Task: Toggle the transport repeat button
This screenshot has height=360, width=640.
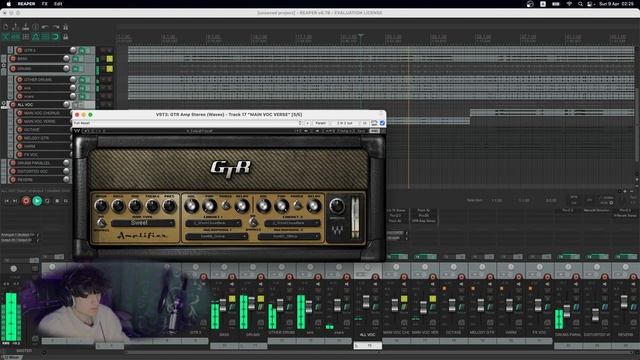Action: (x=47, y=201)
